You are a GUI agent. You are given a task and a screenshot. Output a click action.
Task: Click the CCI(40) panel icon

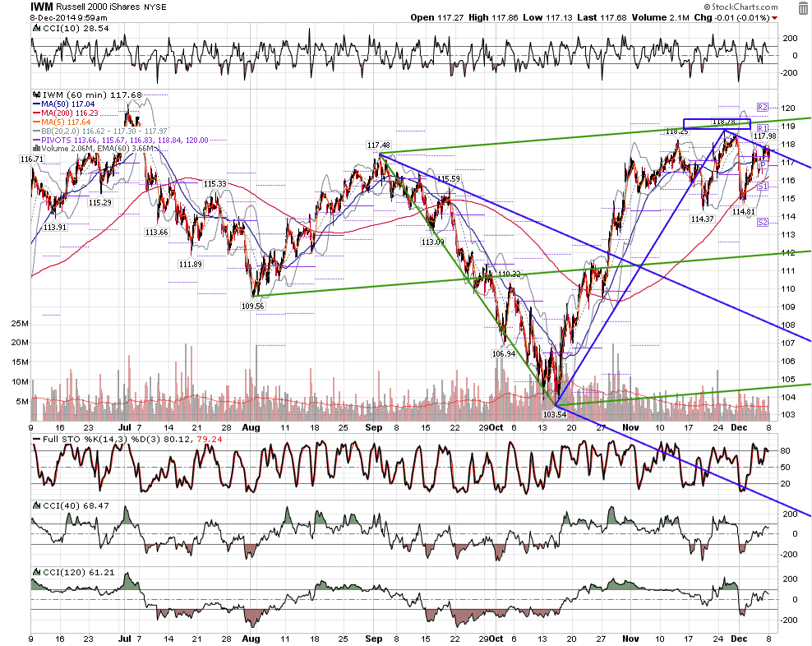36,505
